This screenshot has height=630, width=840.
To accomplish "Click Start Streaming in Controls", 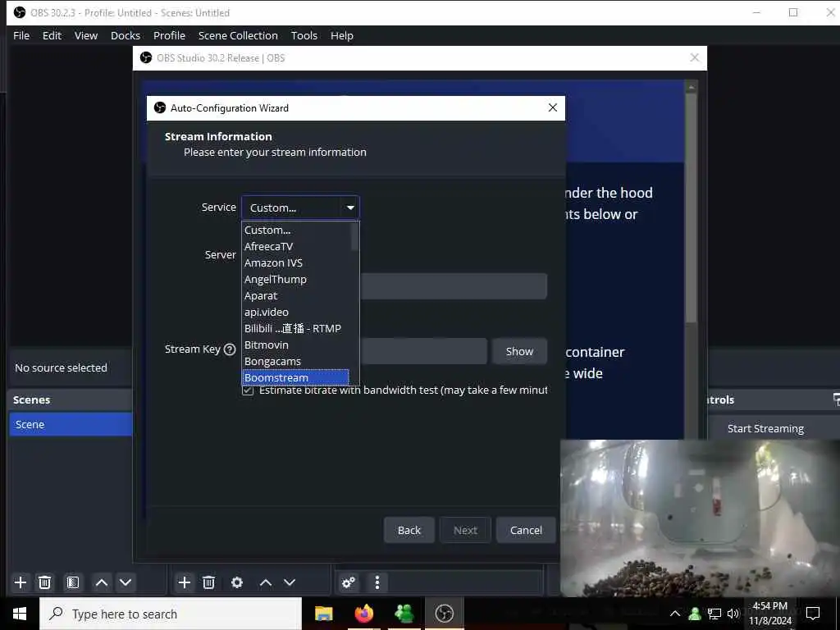I will (765, 428).
